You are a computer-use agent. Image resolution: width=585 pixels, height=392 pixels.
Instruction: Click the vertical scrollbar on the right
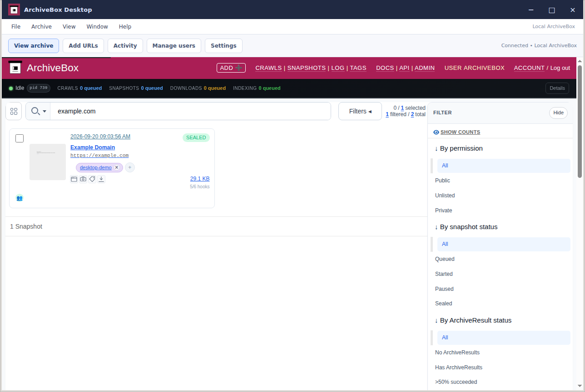click(x=580, y=122)
